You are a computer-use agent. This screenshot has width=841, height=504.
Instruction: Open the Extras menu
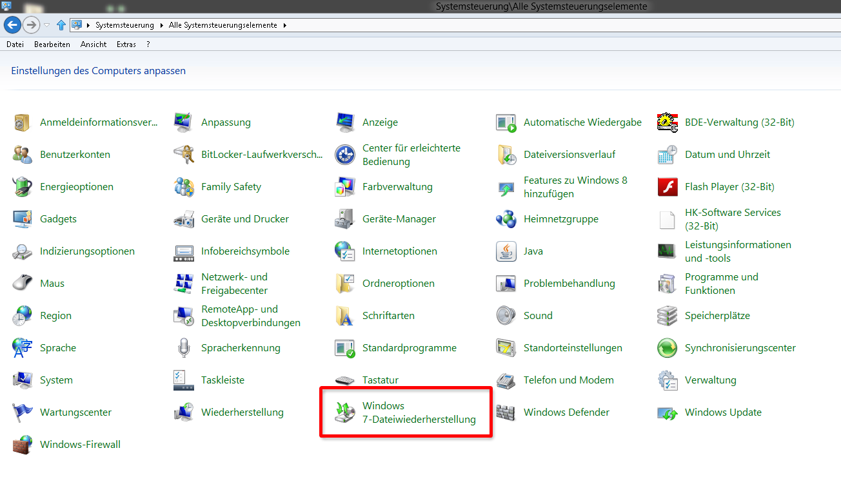click(126, 44)
